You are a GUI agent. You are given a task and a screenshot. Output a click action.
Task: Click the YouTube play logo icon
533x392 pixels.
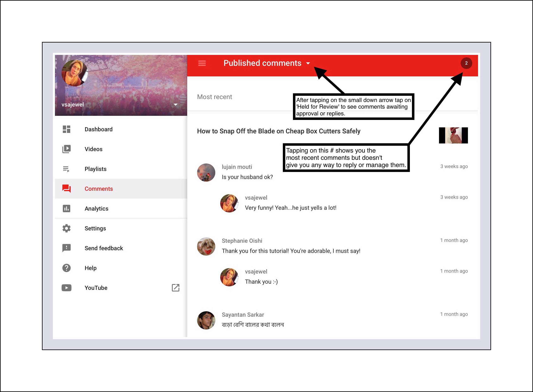click(67, 288)
